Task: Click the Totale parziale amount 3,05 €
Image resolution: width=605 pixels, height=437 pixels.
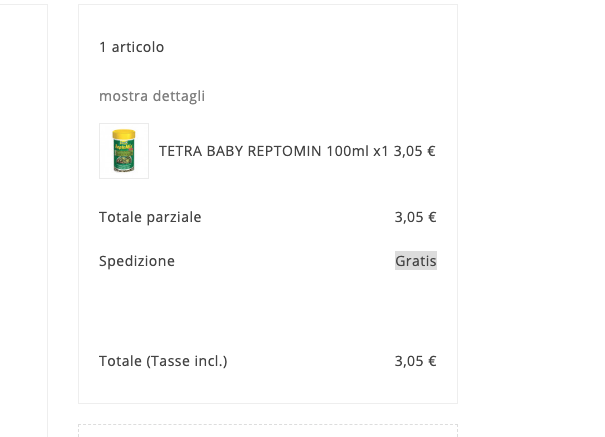Action: point(415,217)
